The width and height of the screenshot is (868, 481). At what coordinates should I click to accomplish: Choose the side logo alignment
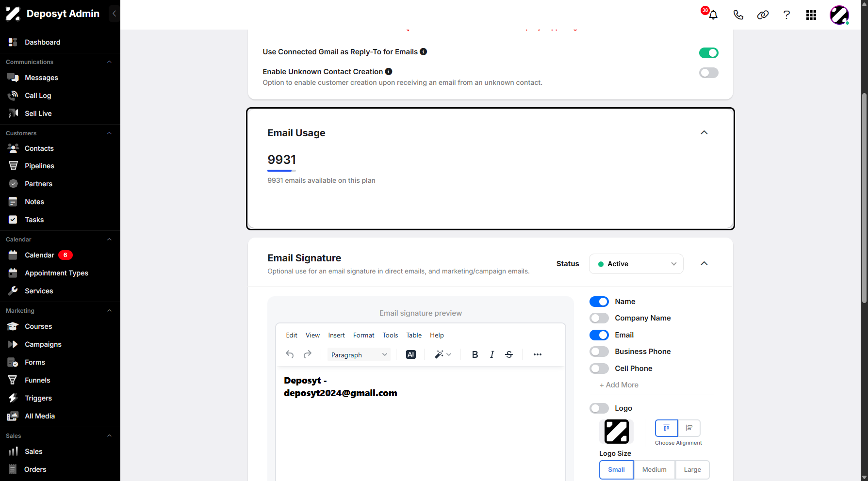point(689,428)
